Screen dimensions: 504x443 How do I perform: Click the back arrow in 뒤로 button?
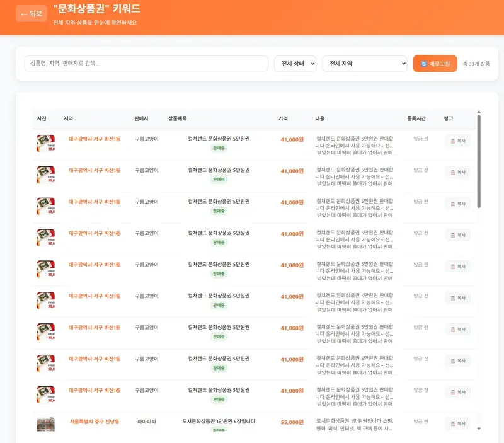click(24, 14)
